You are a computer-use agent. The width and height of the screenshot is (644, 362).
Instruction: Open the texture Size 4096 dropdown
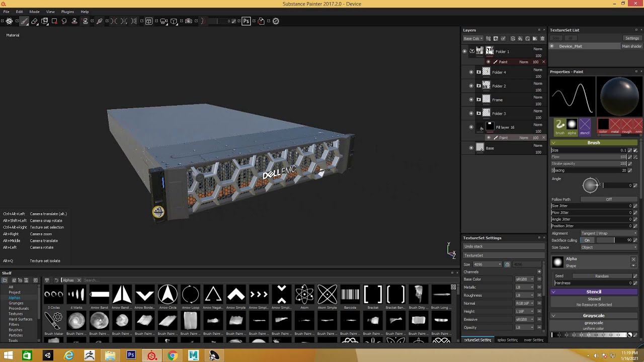pyautogui.click(x=487, y=264)
